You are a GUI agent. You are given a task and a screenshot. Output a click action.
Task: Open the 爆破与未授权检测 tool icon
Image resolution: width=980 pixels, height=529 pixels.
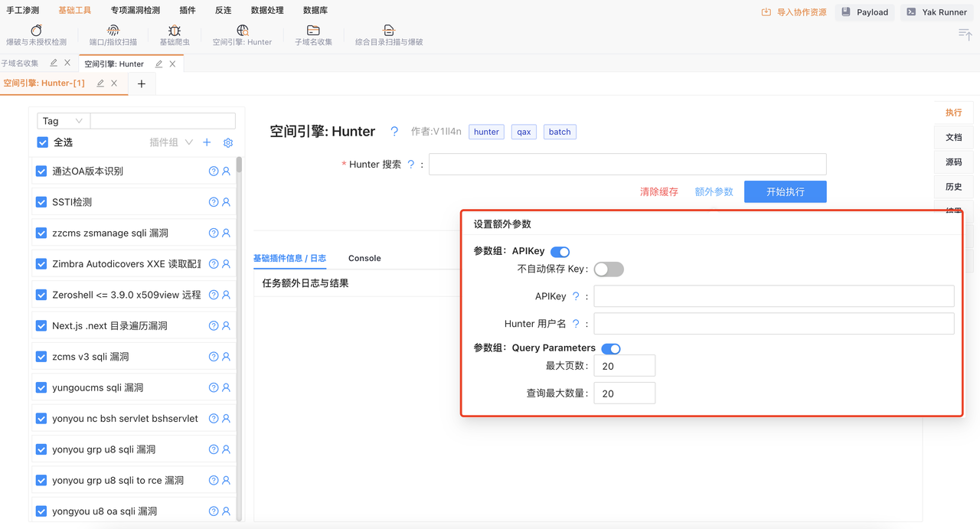36,31
